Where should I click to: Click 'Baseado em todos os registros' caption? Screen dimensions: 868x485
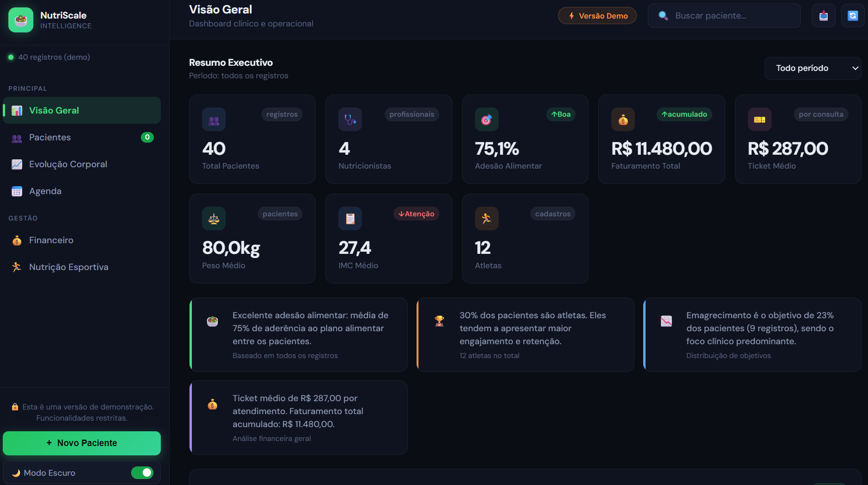285,356
